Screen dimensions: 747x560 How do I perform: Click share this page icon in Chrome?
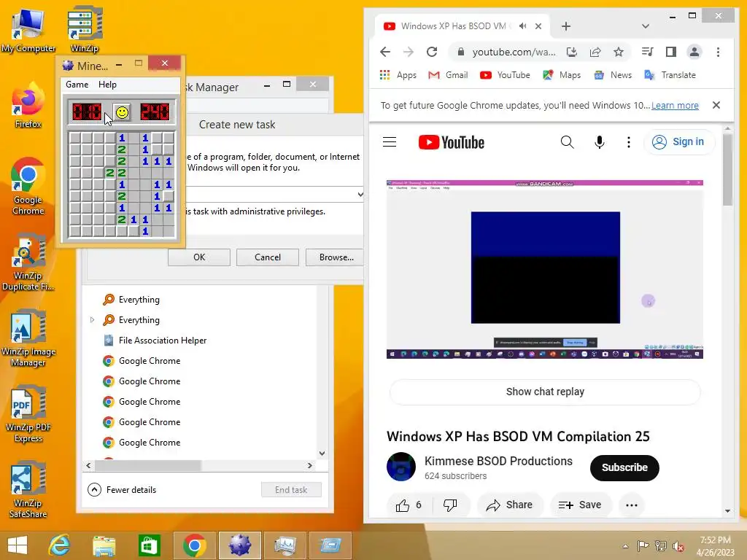[595, 52]
